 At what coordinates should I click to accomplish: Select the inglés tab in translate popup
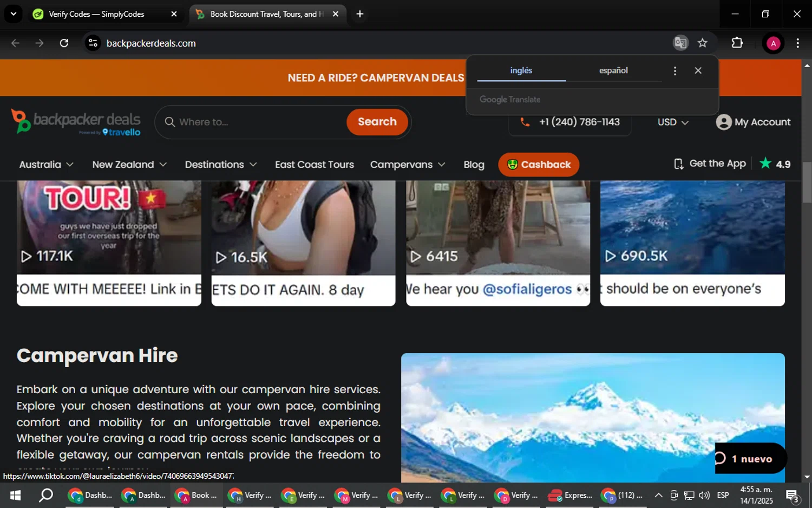click(x=521, y=70)
